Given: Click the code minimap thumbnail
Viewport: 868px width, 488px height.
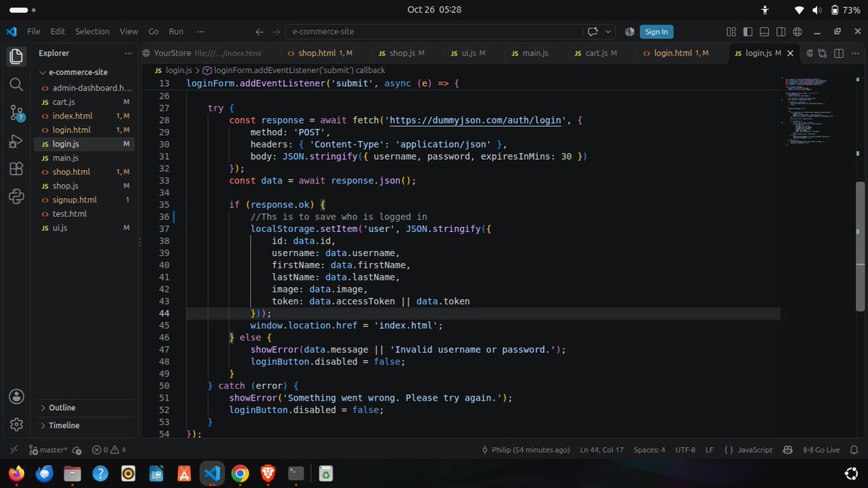Looking at the screenshot, I should [810, 112].
